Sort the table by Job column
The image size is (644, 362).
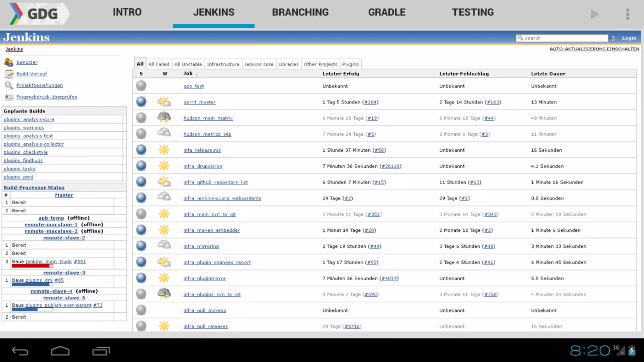coord(188,74)
